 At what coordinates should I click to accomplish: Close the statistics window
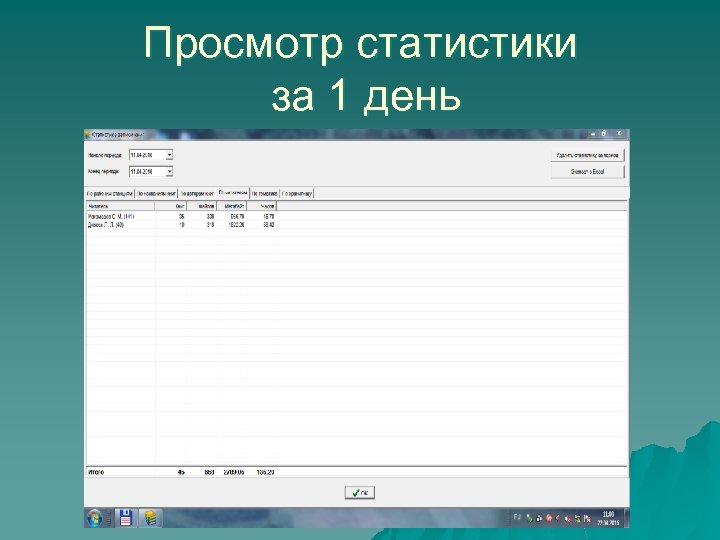[x=619, y=134]
